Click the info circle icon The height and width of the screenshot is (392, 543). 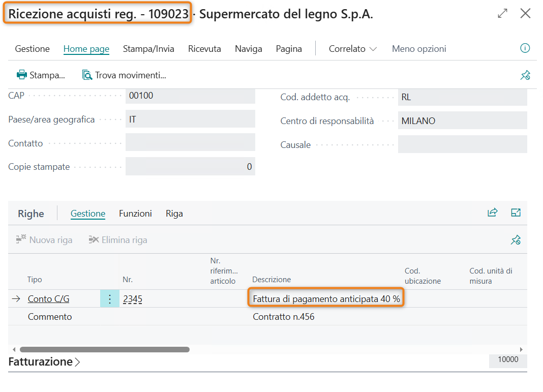(x=525, y=48)
